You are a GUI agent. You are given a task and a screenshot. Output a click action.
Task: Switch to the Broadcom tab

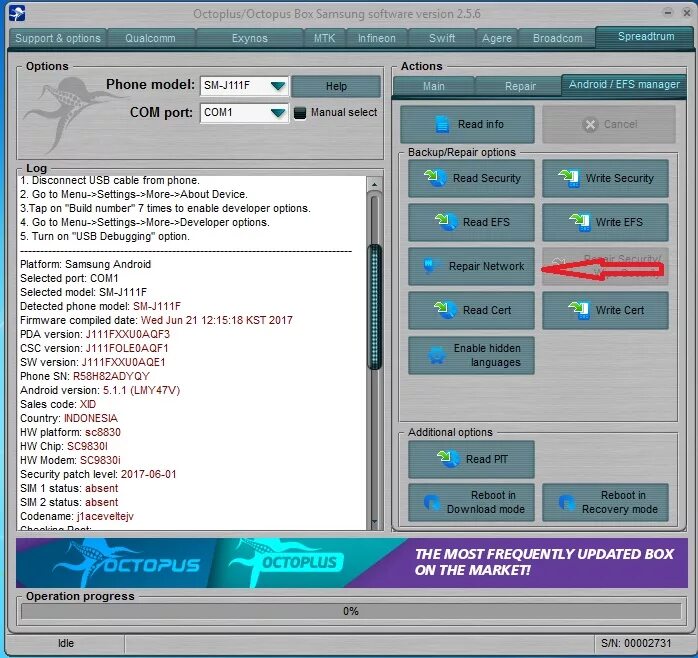point(557,38)
